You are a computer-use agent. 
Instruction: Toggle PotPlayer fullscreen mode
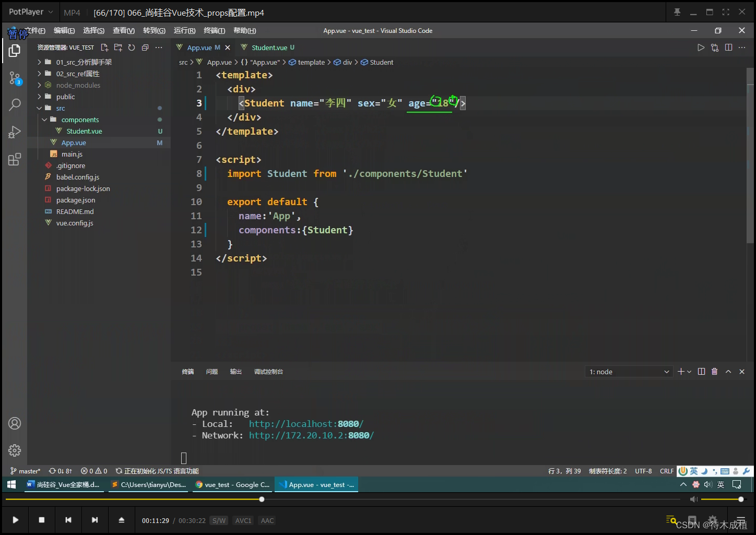pos(726,12)
